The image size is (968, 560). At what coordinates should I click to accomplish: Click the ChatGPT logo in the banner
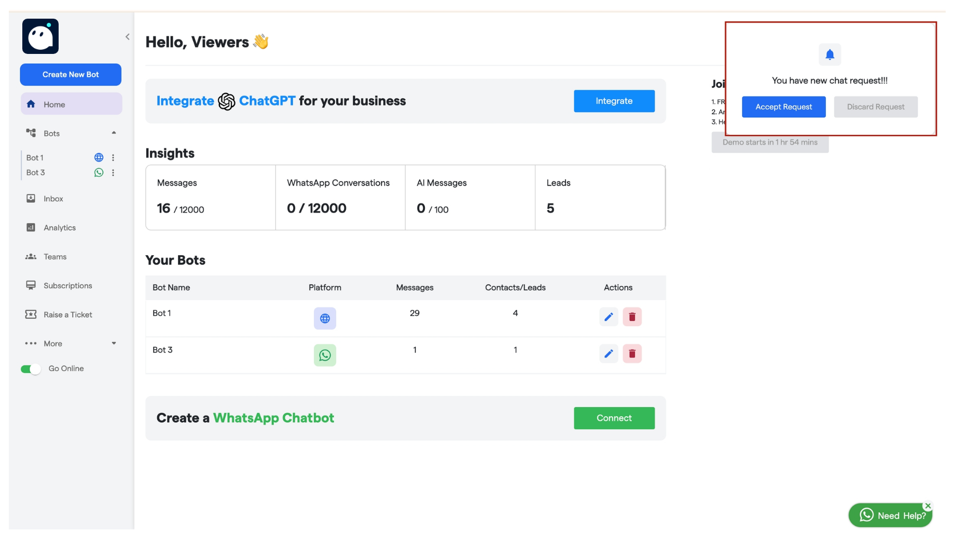(226, 101)
